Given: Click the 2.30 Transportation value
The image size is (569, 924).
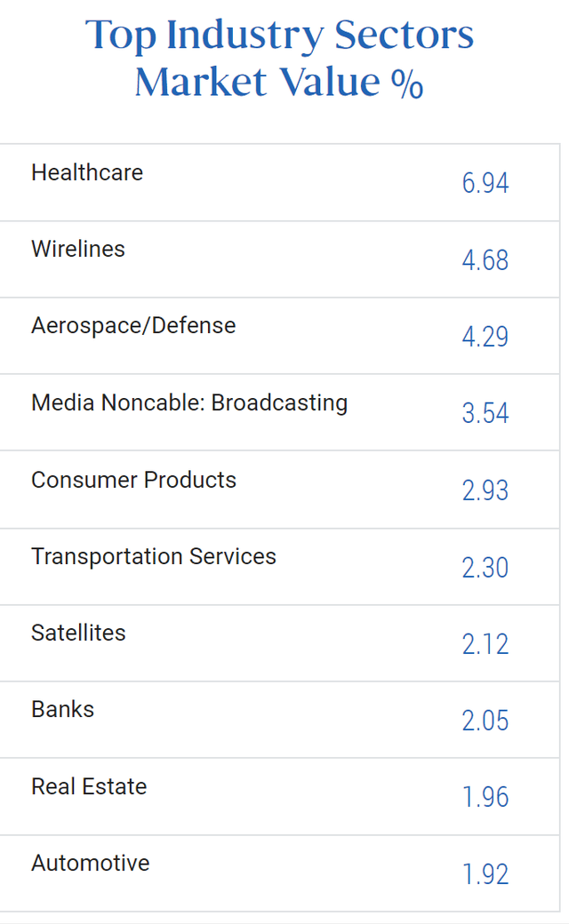Looking at the screenshot, I should click(x=485, y=568).
